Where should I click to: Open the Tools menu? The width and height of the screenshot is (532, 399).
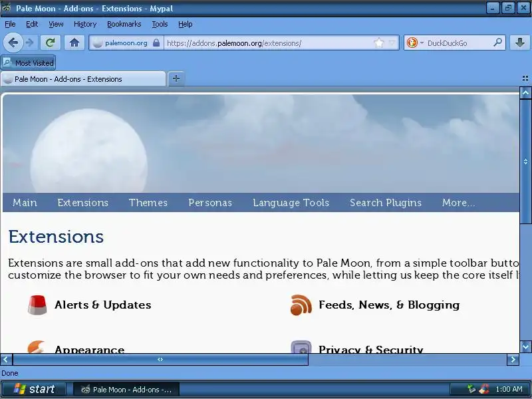pos(160,24)
